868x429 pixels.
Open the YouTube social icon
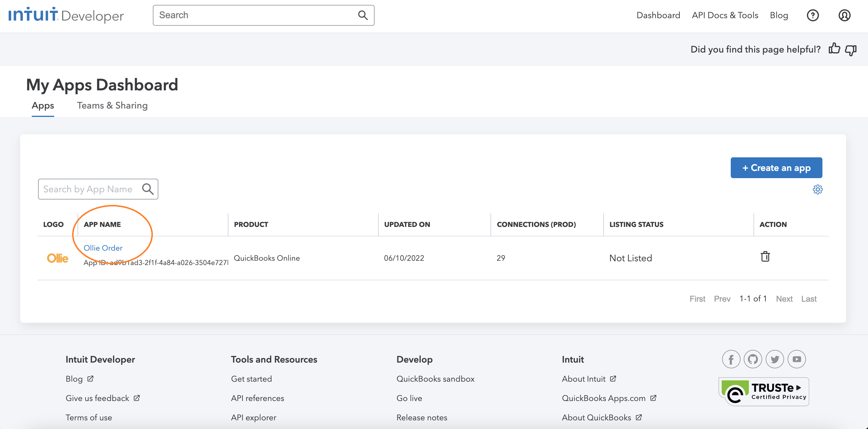pyautogui.click(x=796, y=359)
